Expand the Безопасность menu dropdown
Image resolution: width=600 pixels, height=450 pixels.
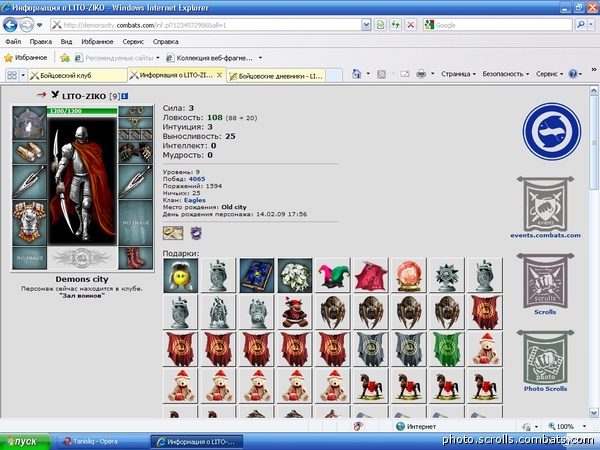point(505,74)
